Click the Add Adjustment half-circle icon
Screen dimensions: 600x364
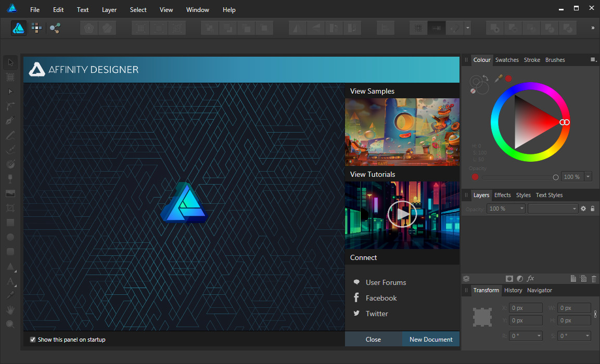click(x=520, y=279)
